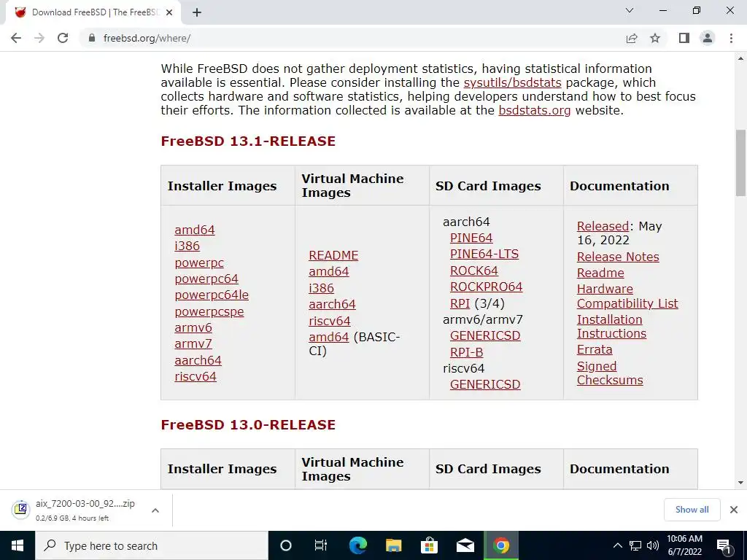Open Mail app from taskbar
Screen dimensions: 747x560
coord(465,545)
